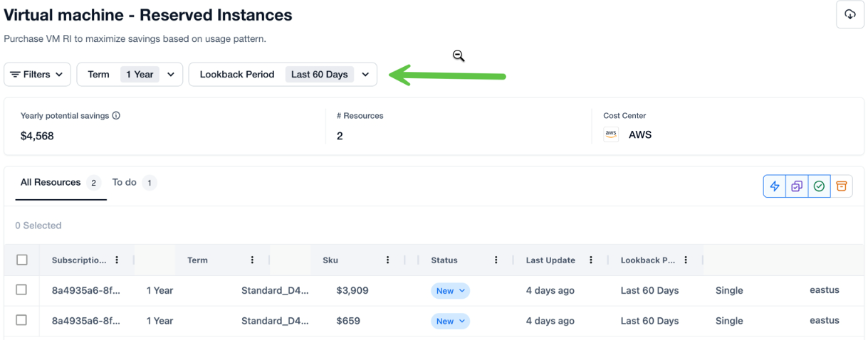Open the Status column three-dot menu
This screenshot has width=868, height=340.
(x=496, y=260)
